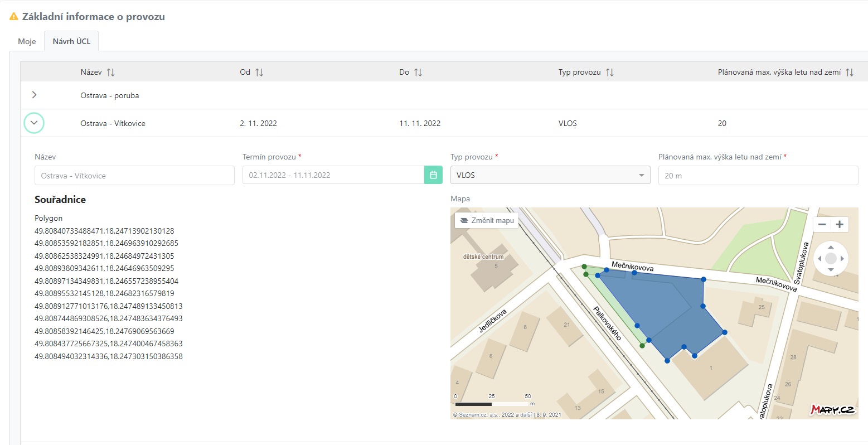Pan the map west with compass arrow
The height and width of the screenshot is (445, 868).
click(819, 259)
